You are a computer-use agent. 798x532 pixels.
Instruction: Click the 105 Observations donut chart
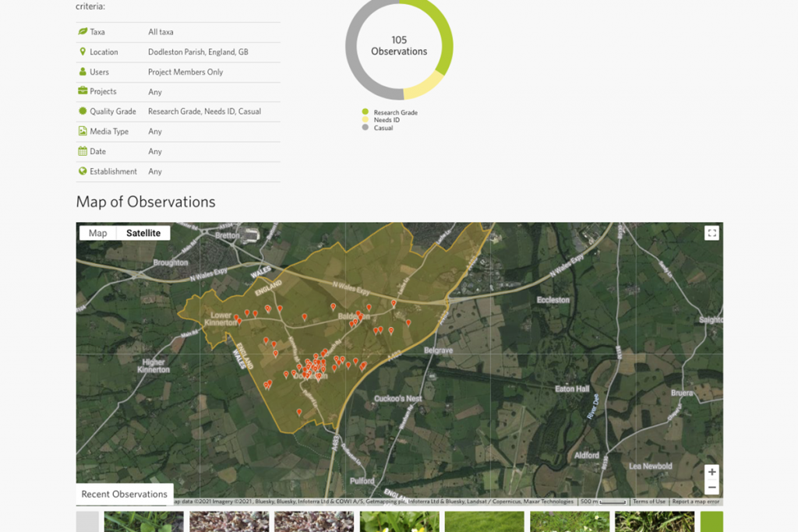click(x=399, y=46)
